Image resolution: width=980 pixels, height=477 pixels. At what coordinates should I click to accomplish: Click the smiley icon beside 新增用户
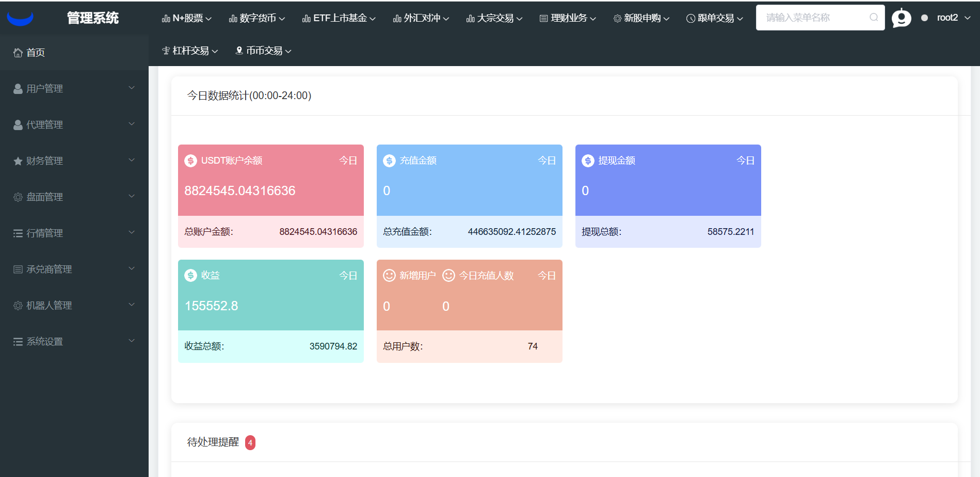tap(389, 276)
